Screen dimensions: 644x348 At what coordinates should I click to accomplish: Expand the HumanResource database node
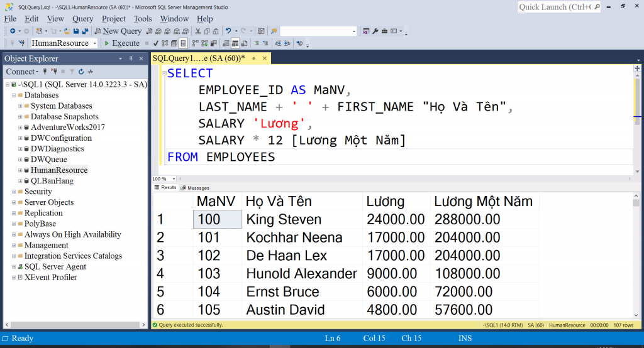20,170
